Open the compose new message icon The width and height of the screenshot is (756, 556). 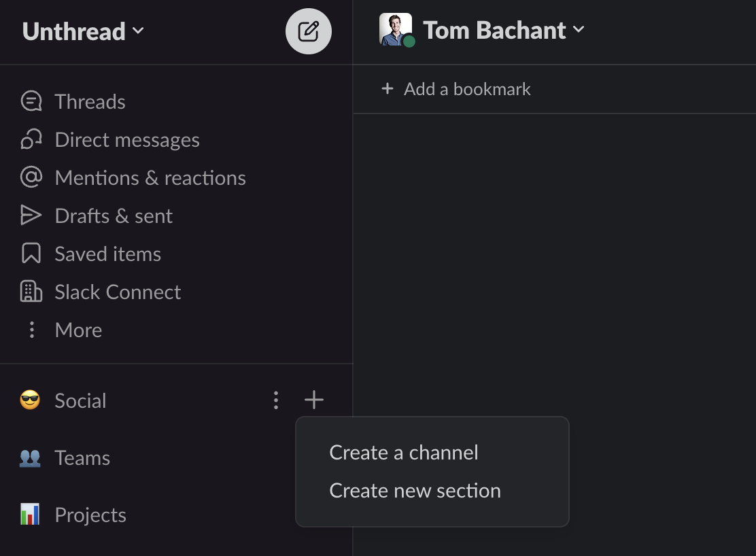(309, 31)
